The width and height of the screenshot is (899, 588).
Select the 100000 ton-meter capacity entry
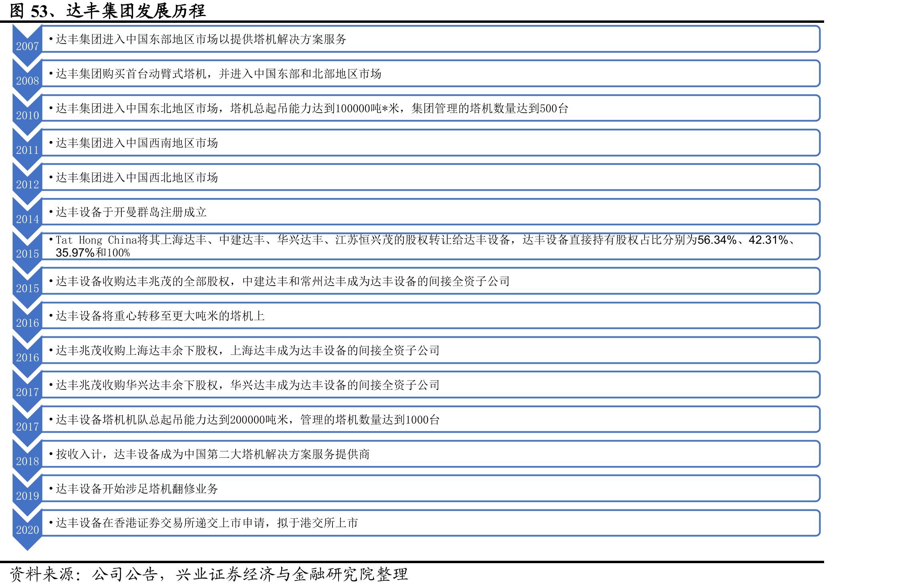(x=431, y=108)
